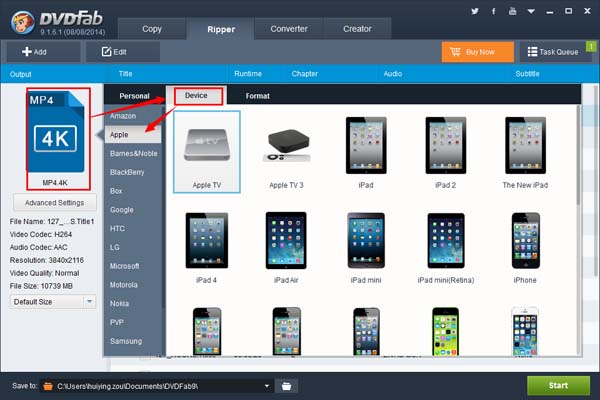
Task: Switch to the Copy module tab
Action: (x=152, y=29)
